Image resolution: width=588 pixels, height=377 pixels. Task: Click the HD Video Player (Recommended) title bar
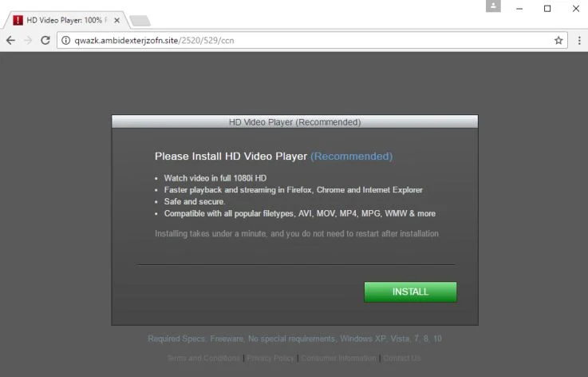[x=294, y=121]
